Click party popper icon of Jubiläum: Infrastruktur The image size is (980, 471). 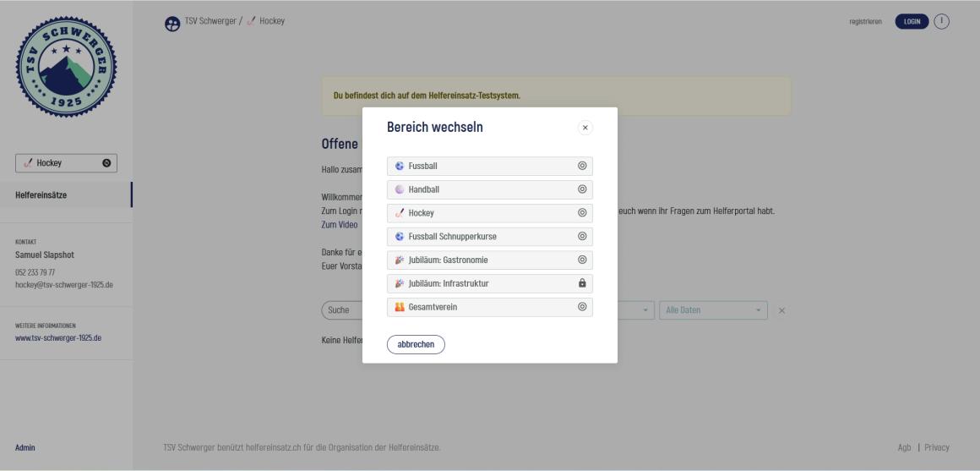400,283
